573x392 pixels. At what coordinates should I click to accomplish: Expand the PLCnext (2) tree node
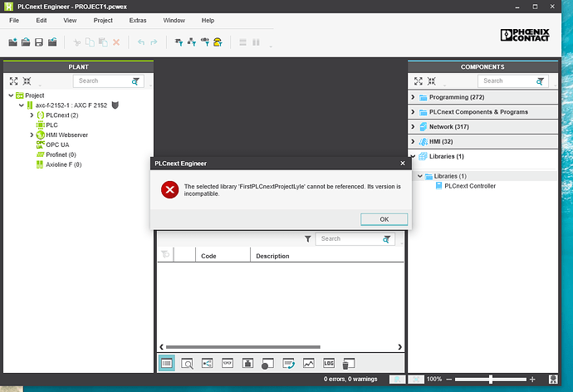coord(32,115)
